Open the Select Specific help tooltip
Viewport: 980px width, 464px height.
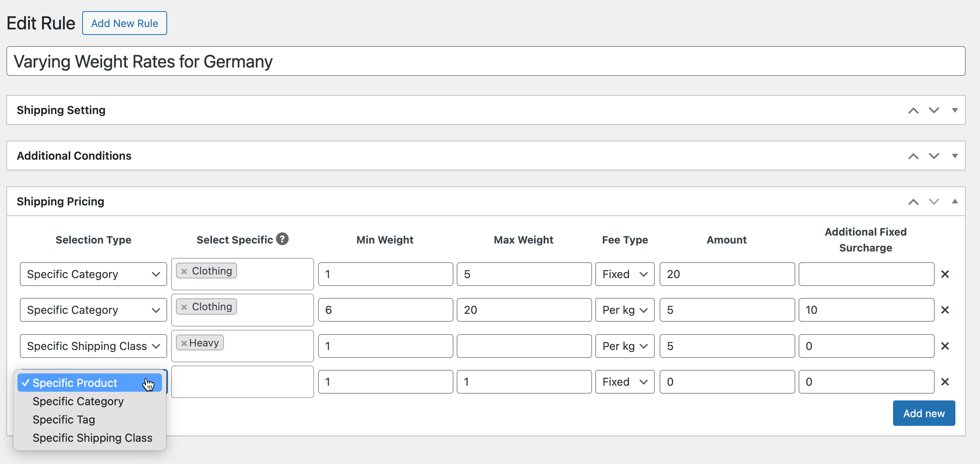point(283,239)
